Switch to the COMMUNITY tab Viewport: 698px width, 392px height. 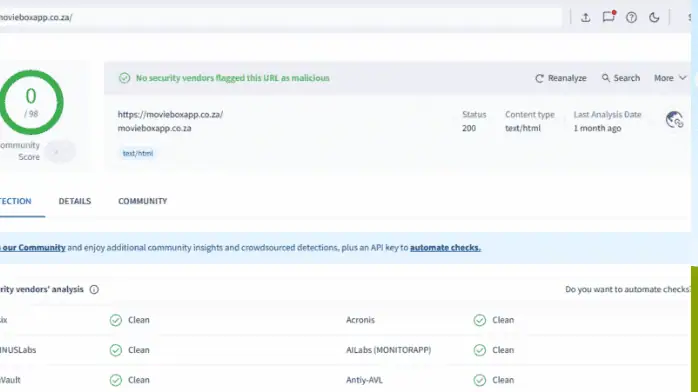tap(142, 201)
